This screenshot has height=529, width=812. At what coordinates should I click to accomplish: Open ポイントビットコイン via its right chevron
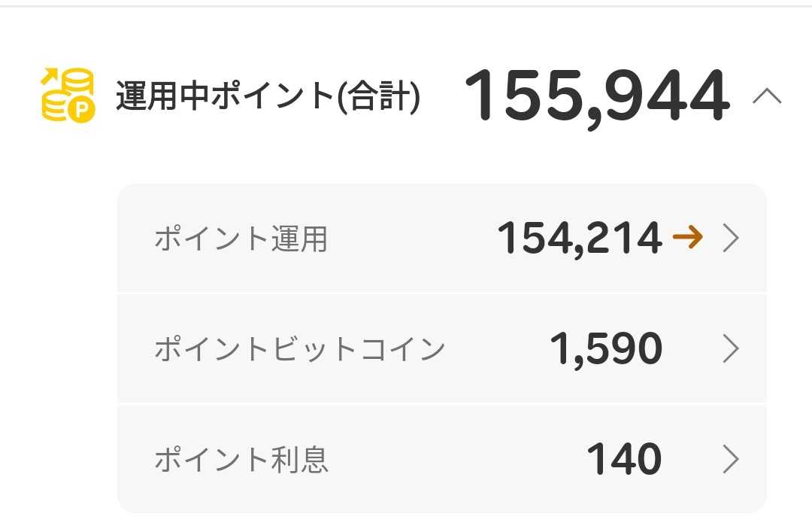pos(731,348)
